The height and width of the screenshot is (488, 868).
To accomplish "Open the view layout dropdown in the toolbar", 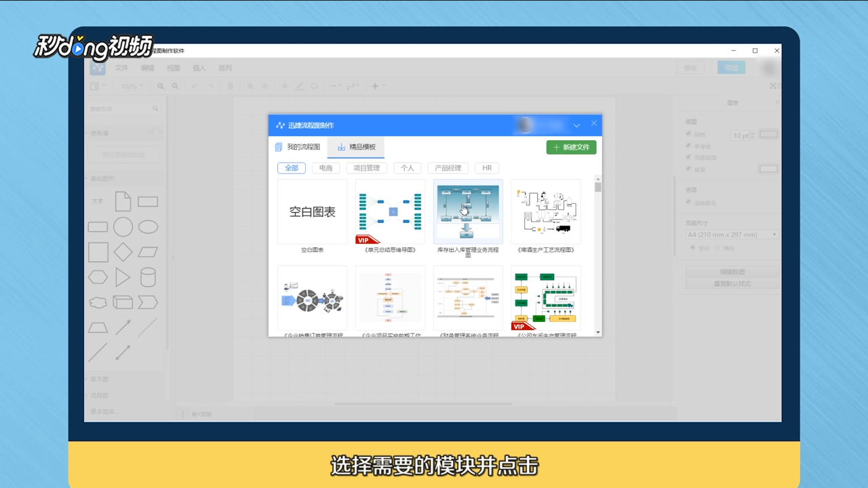I will [x=98, y=86].
